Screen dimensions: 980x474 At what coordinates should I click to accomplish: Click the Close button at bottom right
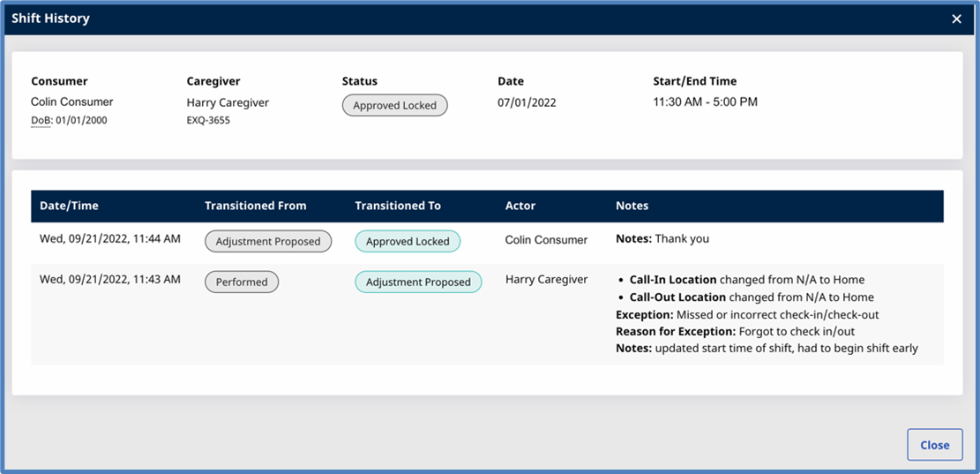[x=934, y=445]
